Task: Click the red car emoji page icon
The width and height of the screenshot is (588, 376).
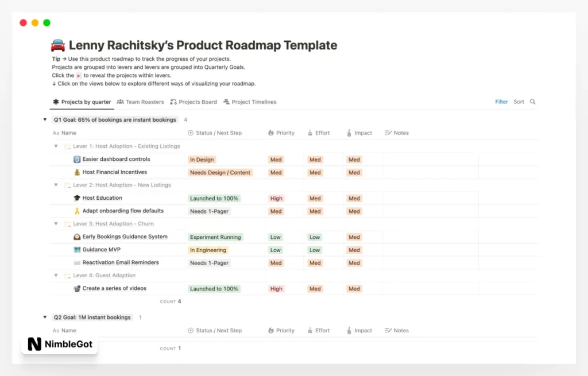Action: pos(57,45)
